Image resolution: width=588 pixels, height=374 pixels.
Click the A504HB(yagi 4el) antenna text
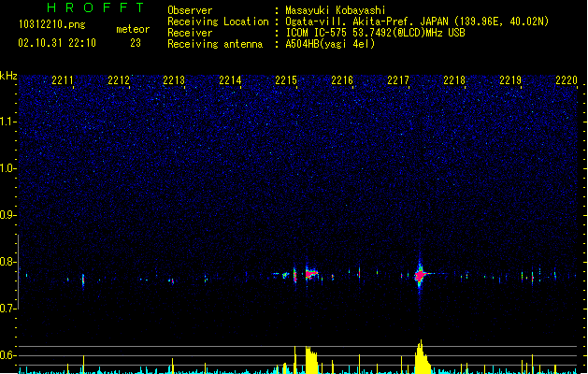(330, 44)
